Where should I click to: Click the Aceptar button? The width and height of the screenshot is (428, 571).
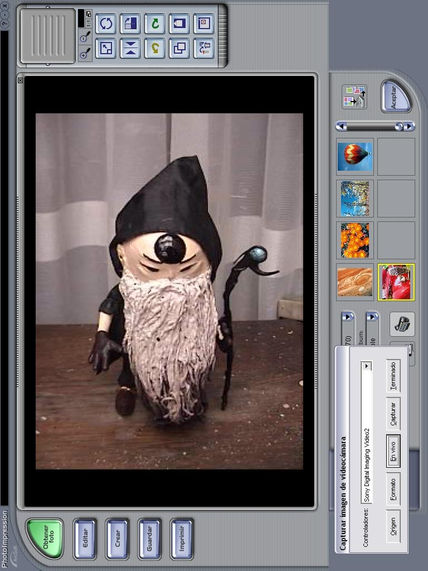[x=396, y=96]
